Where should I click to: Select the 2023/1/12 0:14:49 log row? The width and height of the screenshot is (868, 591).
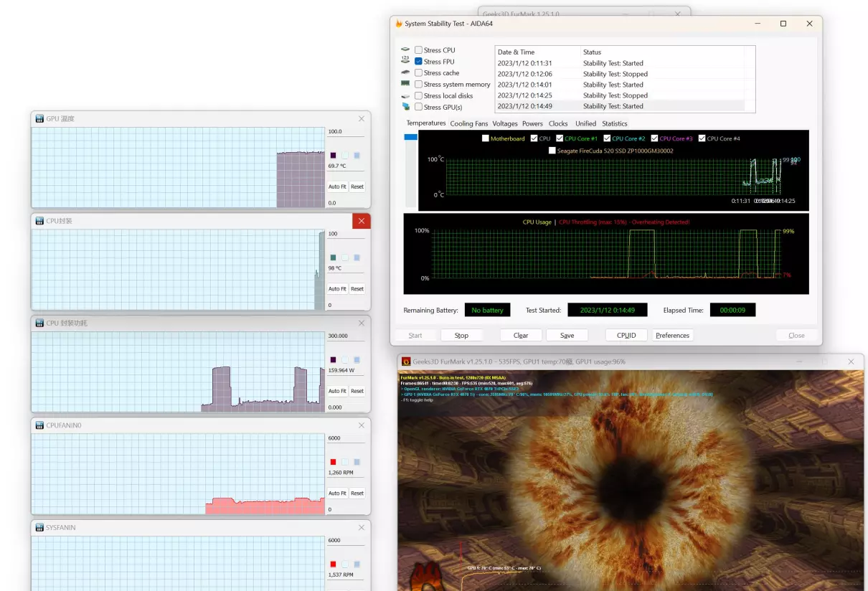point(620,106)
